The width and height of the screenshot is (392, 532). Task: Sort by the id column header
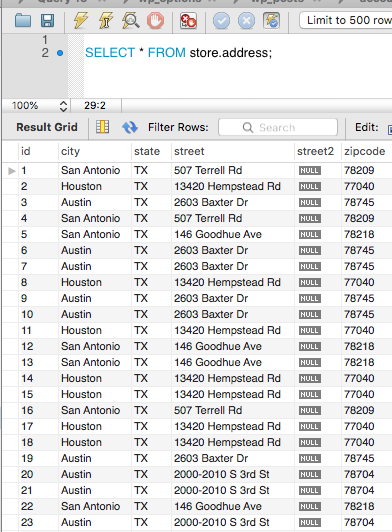(38, 151)
